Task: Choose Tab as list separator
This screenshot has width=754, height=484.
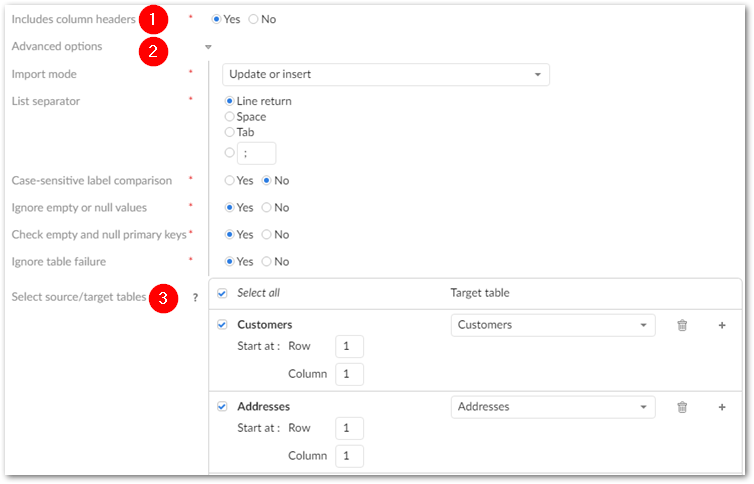Action: [x=230, y=132]
